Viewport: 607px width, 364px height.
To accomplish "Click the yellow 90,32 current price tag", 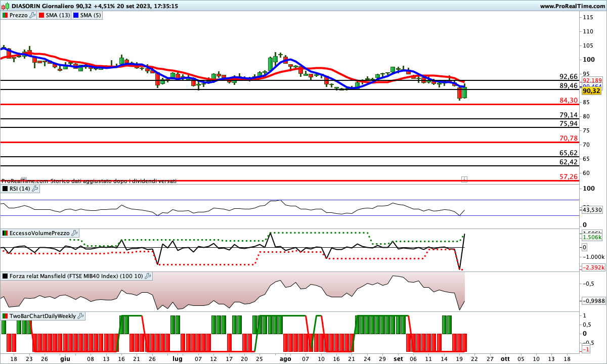I will click(x=590, y=91).
